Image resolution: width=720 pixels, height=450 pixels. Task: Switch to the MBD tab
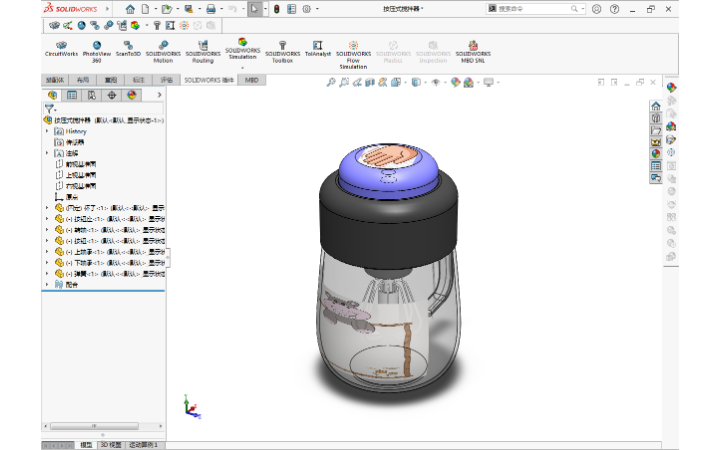click(251, 79)
